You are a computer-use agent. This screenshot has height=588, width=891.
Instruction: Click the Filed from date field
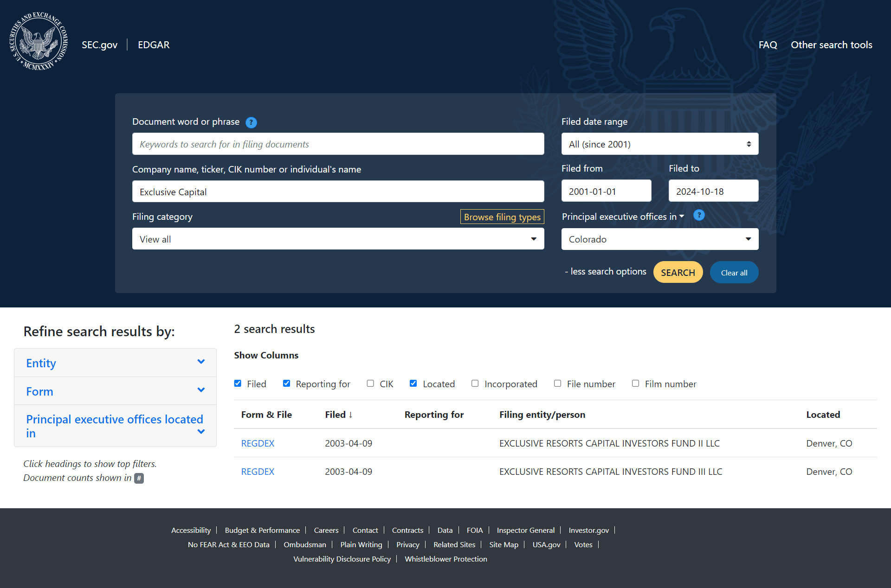coord(606,191)
